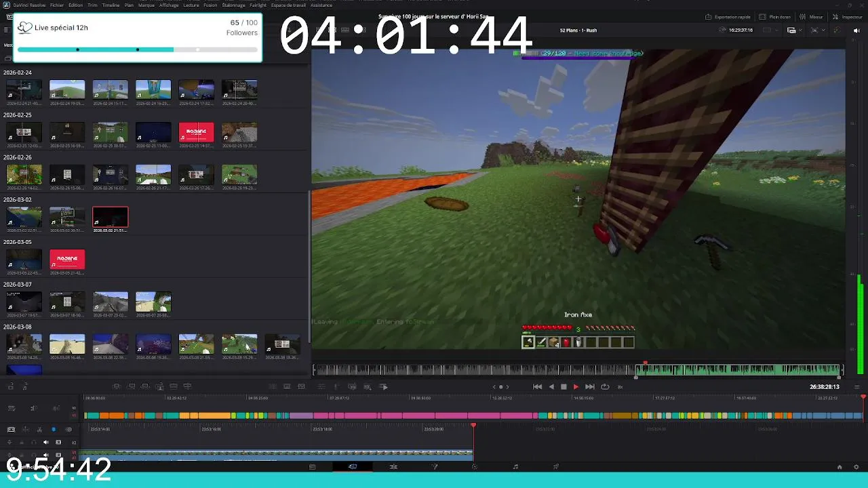Open the Édition menu
The width and height of the screenshot is (868, 488).
[x=75, y=5]
